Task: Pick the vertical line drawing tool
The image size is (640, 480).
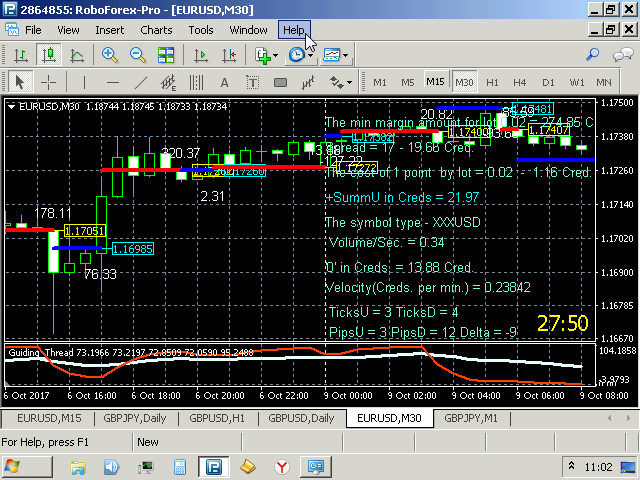Action: [84, 82]
